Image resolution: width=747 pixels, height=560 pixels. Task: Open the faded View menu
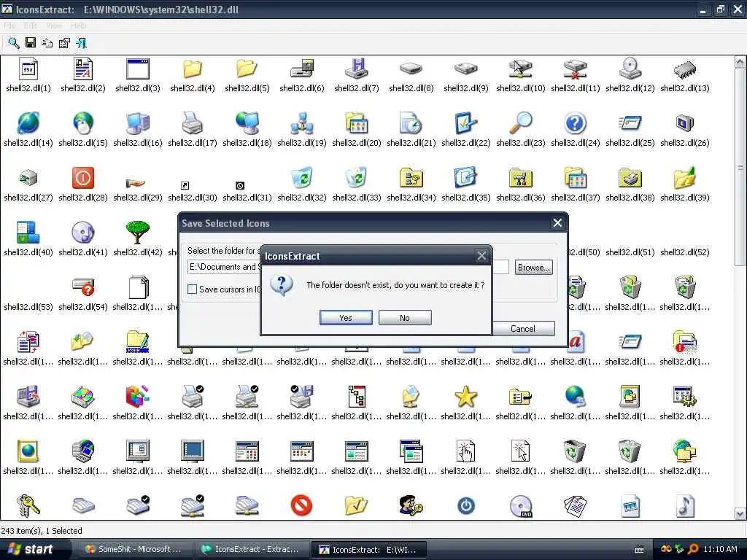[x=54, y=26]
